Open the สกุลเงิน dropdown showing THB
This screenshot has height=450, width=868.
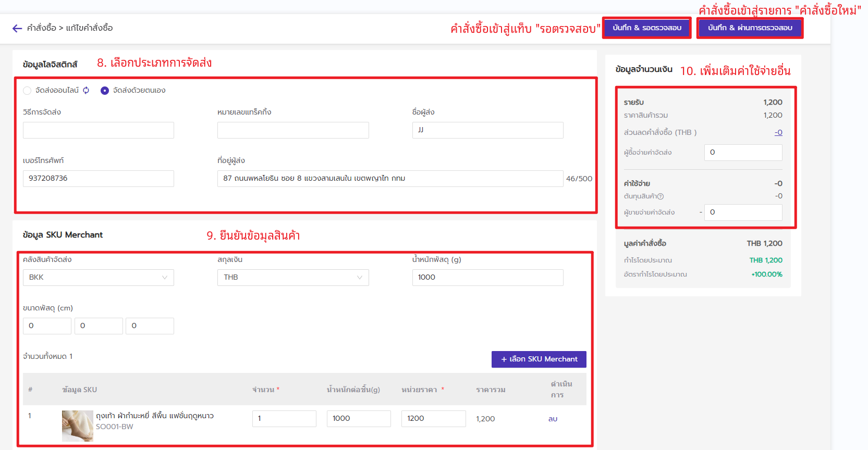click(x=293, y=278)
